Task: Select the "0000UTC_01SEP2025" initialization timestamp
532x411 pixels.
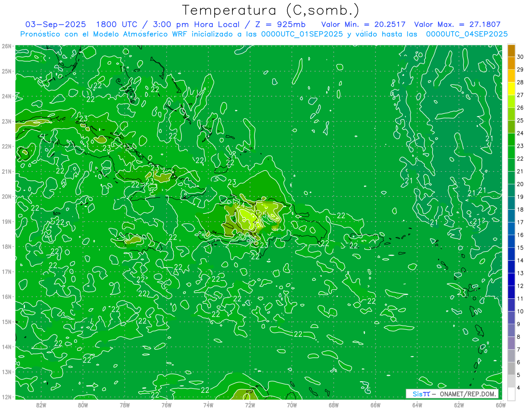Action: click(302, 34)
